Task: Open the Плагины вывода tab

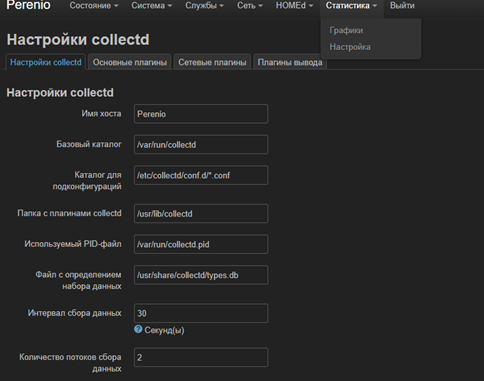Action: point(290,62)
